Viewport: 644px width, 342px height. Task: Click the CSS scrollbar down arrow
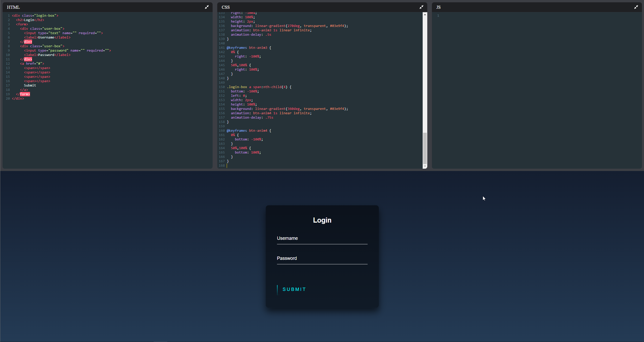(425, 166)
